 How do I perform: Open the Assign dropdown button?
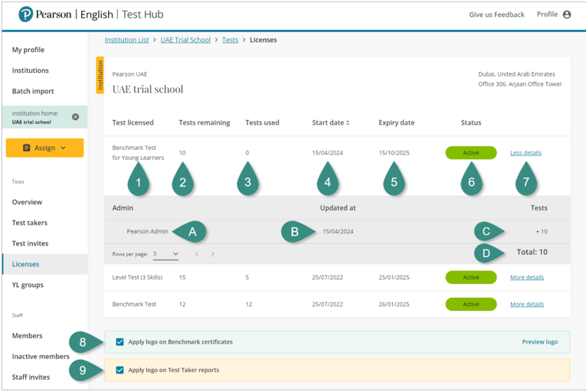point(44,148)
